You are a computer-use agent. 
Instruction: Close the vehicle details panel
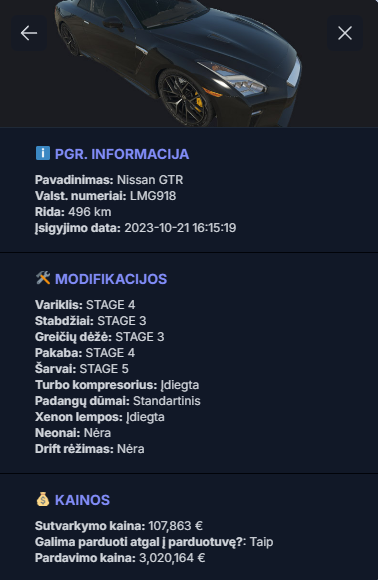pyautogui.click(x=345, y=33)
